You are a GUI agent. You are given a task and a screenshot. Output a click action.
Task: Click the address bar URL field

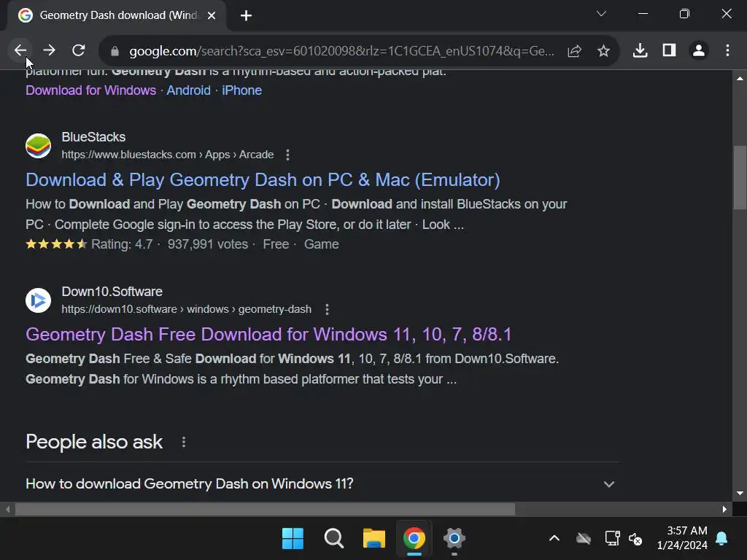pos(341,51)
